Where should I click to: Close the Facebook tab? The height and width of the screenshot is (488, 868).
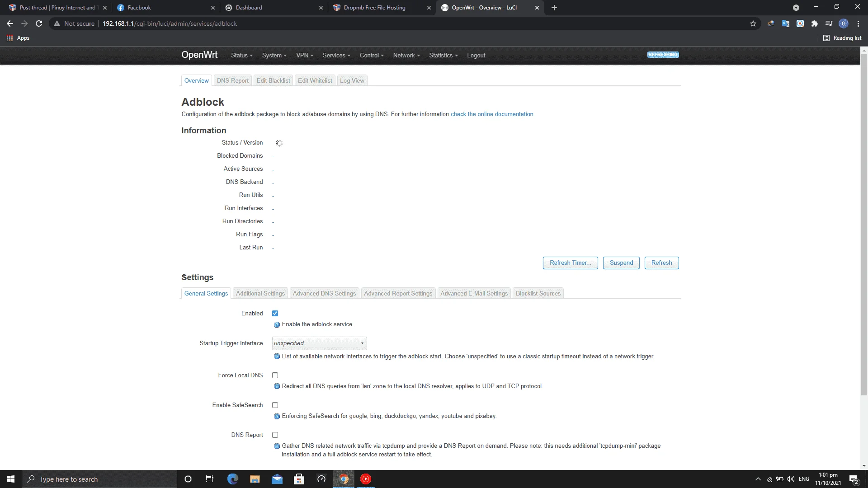[213, 8]
